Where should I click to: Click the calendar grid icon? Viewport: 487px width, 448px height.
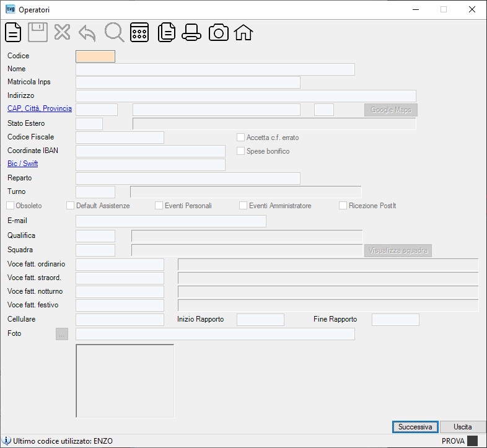point(139,32)
